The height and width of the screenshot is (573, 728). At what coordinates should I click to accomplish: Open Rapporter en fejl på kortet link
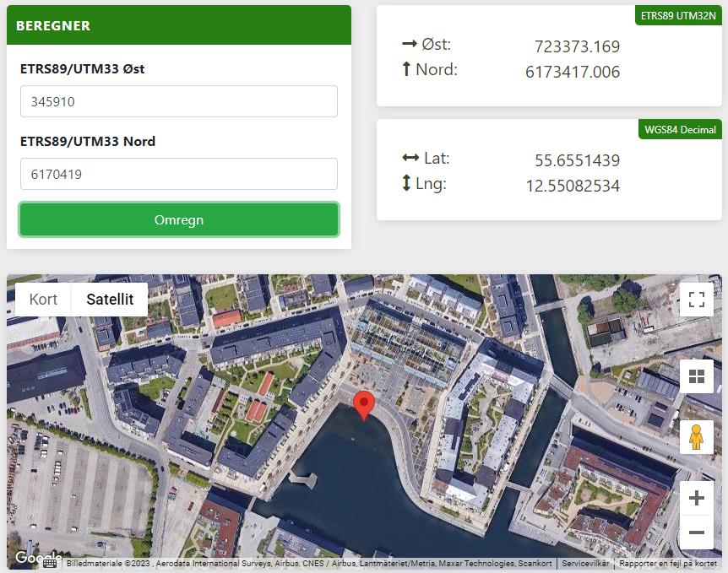click(668, 563)
